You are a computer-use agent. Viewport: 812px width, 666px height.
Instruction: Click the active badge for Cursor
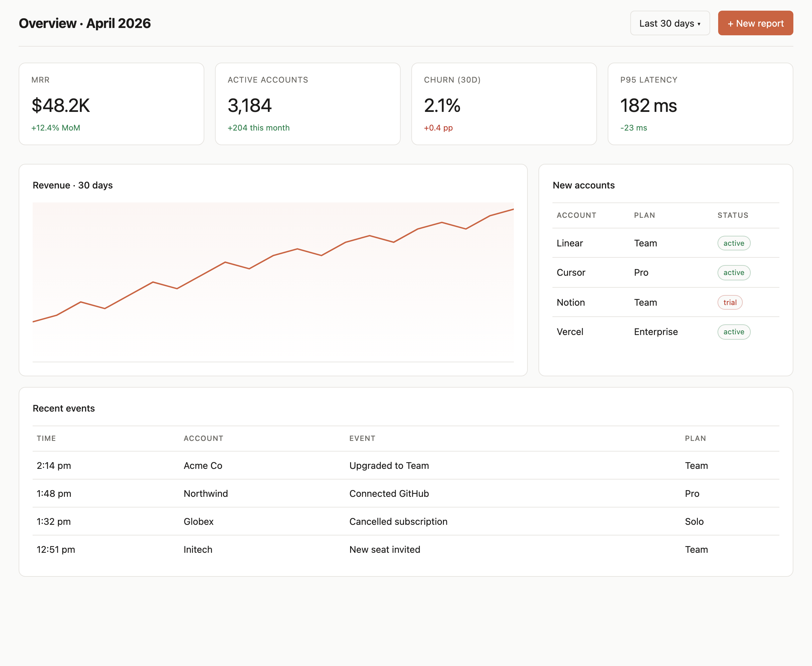coord(734,273)
